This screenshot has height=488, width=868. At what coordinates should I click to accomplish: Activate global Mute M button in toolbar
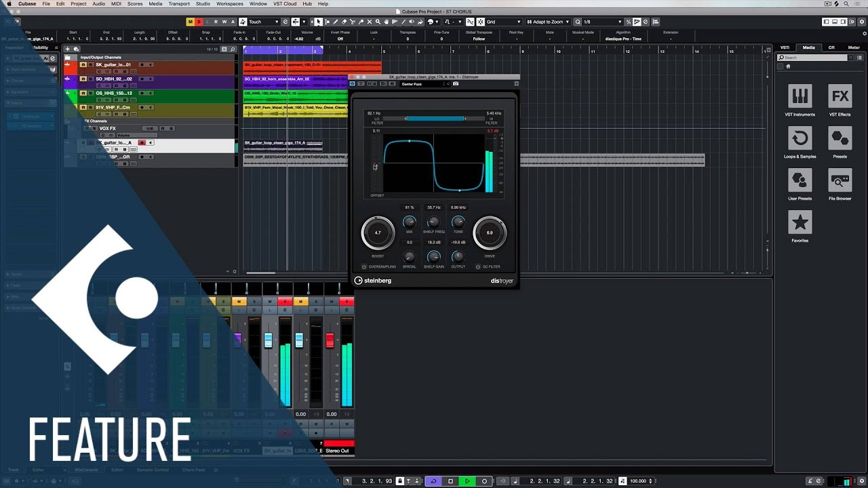190,22
